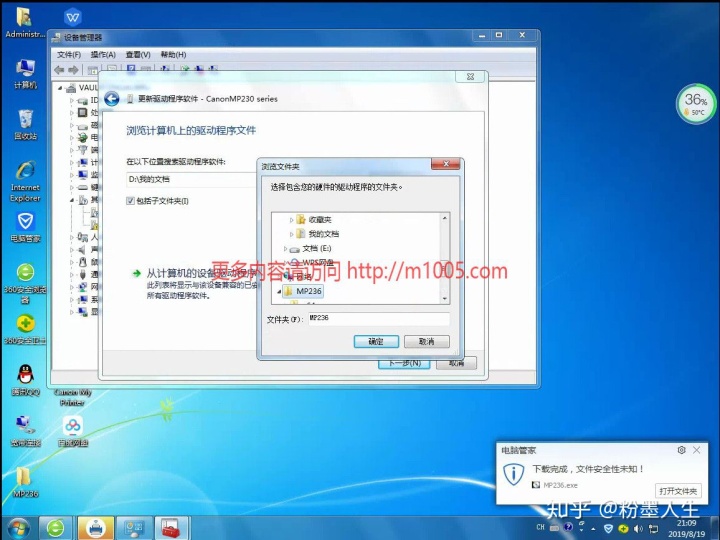The image size is (720, 540).
Task: Select the 百度网盘 desktop icon
Action: click(73, 431)
